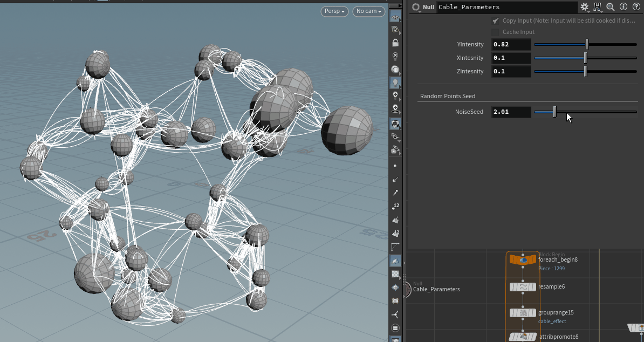644x342 pixels.
Task: Click the headlight only sphere icon
Action: point(395,70)
